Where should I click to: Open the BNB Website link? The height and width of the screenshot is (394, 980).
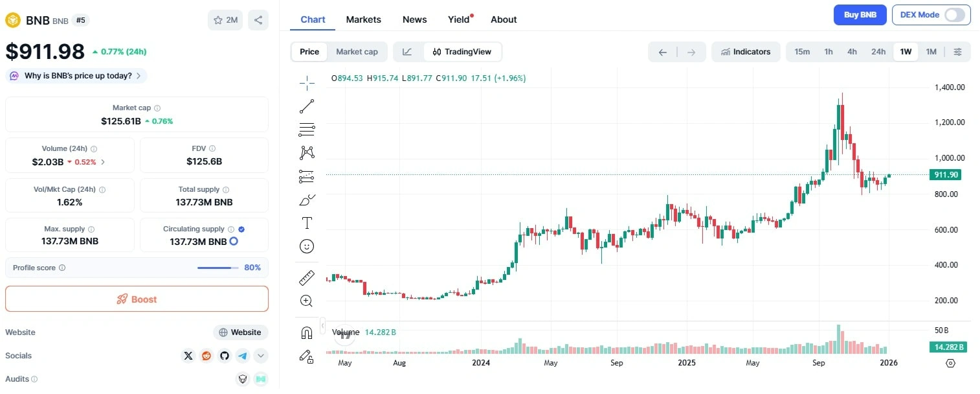click(240, 332)
